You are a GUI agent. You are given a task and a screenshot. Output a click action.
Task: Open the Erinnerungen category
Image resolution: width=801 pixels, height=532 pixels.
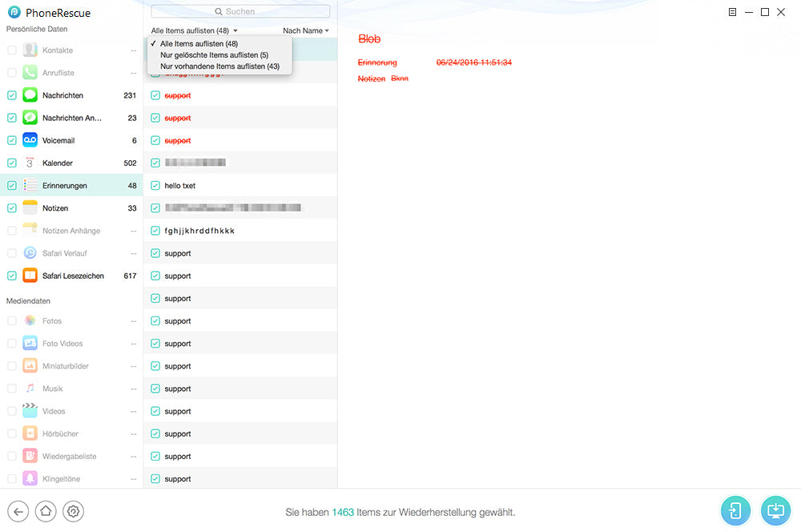coord(65,186)
